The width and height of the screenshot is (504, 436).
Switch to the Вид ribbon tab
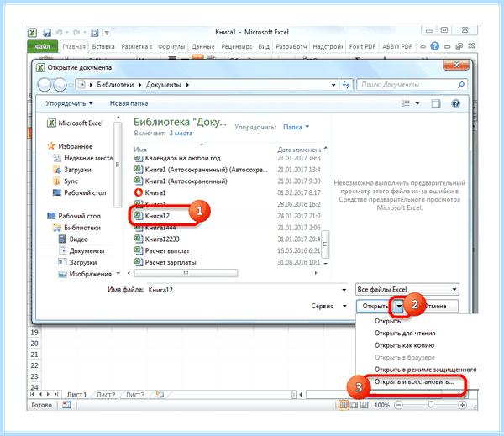coord(264,46)
